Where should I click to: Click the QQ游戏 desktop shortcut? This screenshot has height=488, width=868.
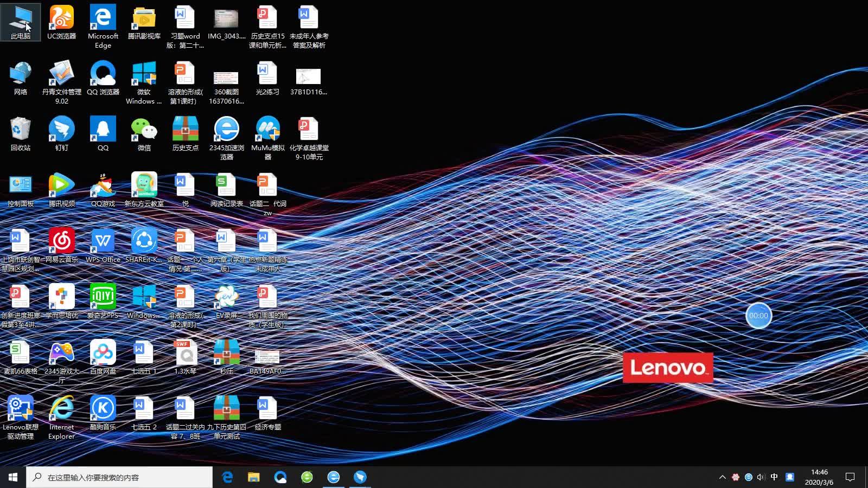tap(103, 190)
